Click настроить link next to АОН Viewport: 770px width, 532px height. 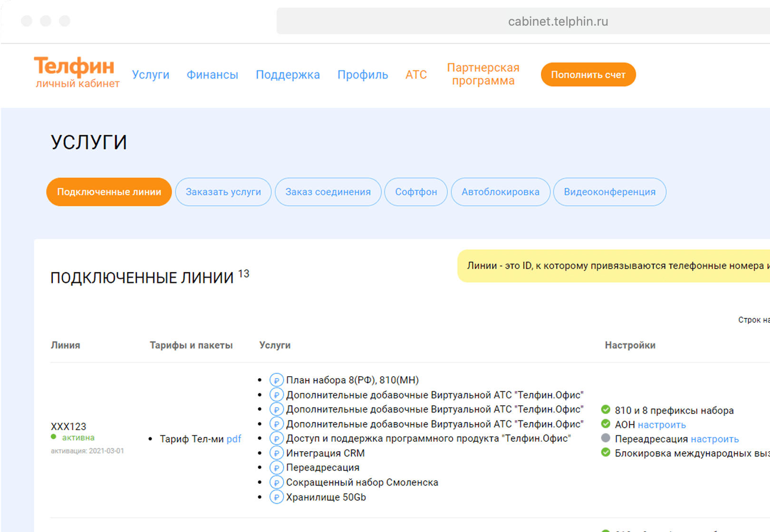pyautogui.click(x=662, y=425)
